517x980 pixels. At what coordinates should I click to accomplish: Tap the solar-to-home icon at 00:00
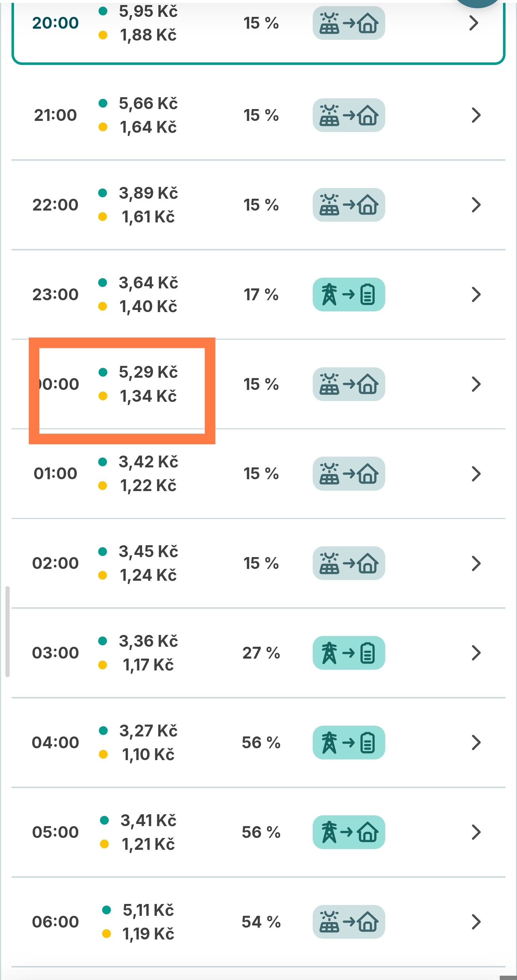coord(349,384)
